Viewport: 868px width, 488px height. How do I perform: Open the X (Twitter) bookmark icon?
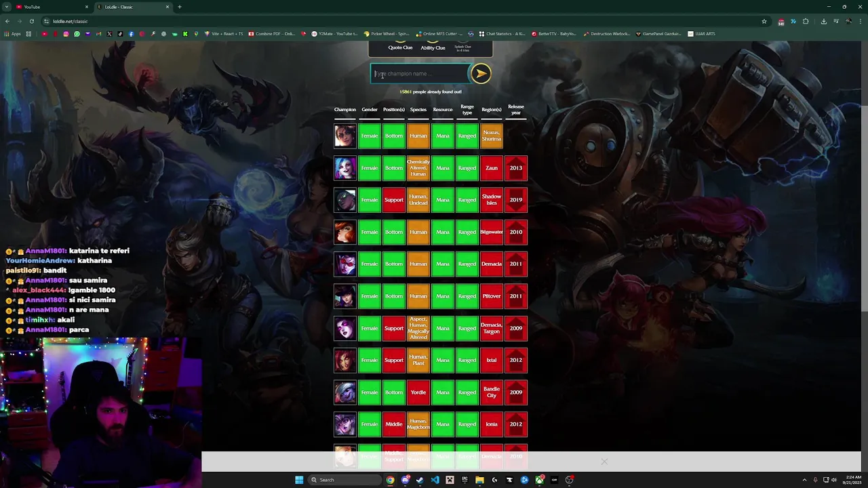tap(109, 34)
